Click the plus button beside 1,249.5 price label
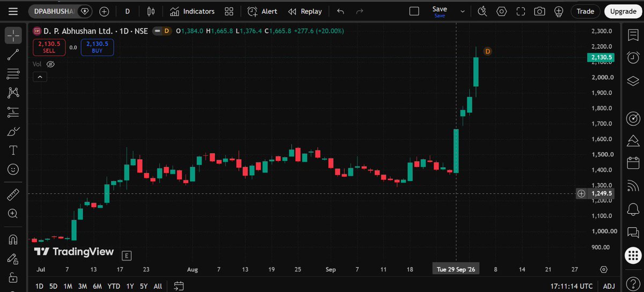This screenshot has height=292, width=644. pyautogui.click(x=581, y=193)
